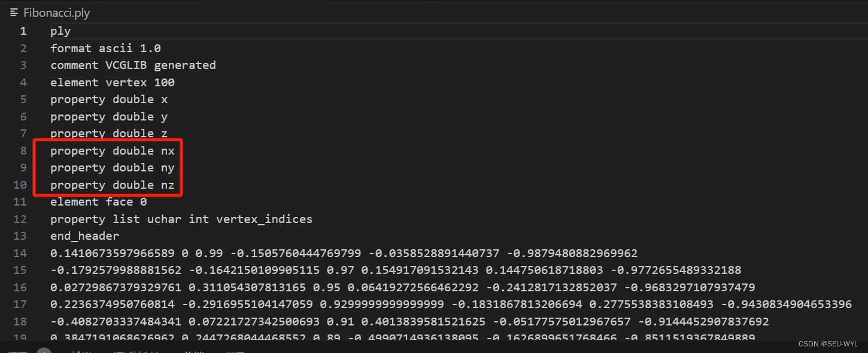Click 'property double ny' on line 9
The image size is (868, 353).
point(113,168)
